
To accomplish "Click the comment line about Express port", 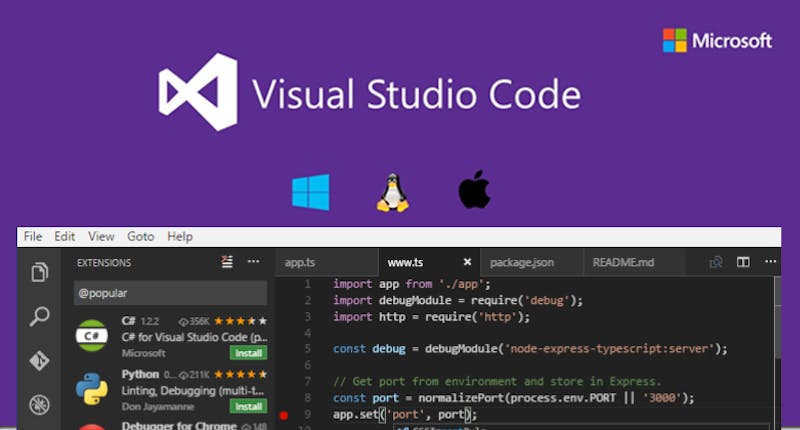I will pyautogui.click(x=497, y=382).
